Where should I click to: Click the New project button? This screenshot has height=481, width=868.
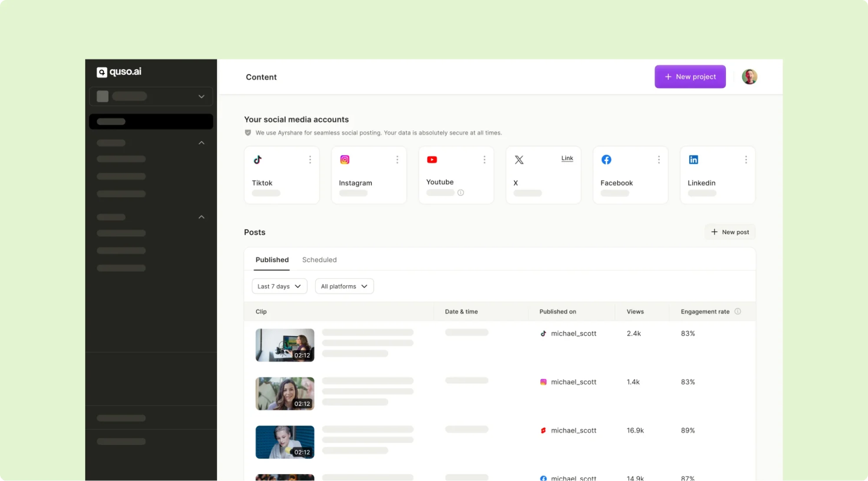click(x=690, y=76)
